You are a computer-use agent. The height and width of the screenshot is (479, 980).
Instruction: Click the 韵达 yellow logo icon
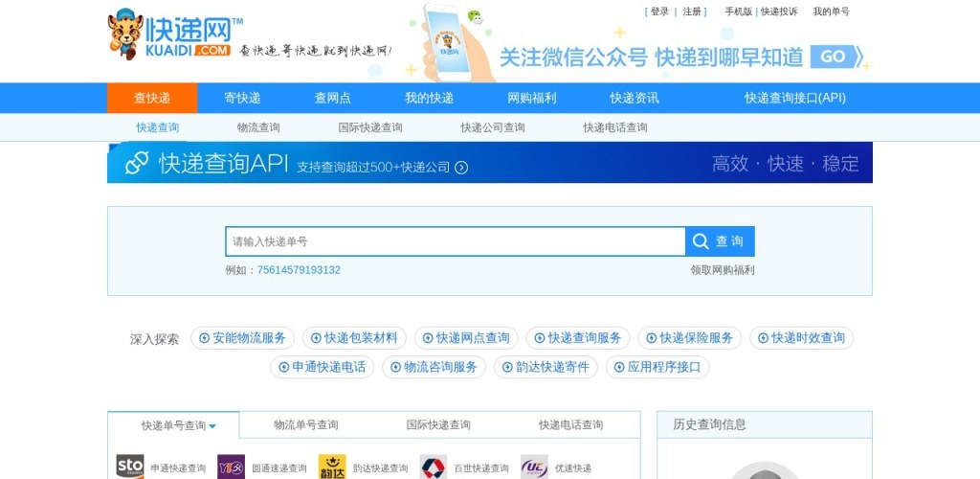coord(332,467)
